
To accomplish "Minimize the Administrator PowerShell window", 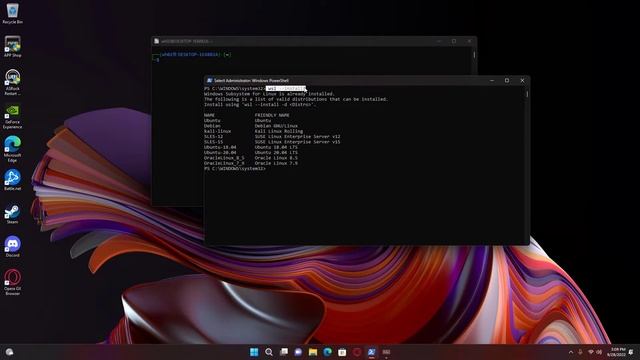I will coord(492,80).
